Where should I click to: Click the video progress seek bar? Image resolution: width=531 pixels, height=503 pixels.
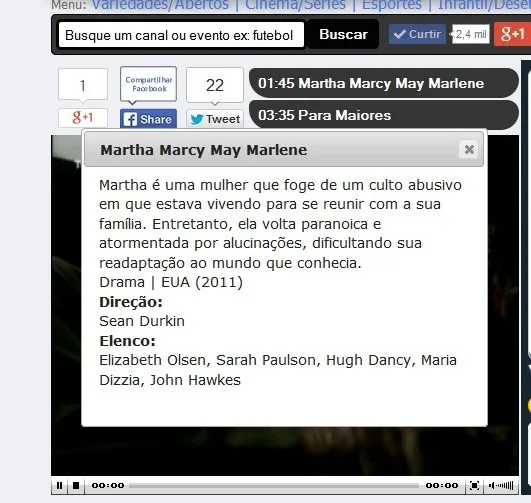(x=274, y=486)
